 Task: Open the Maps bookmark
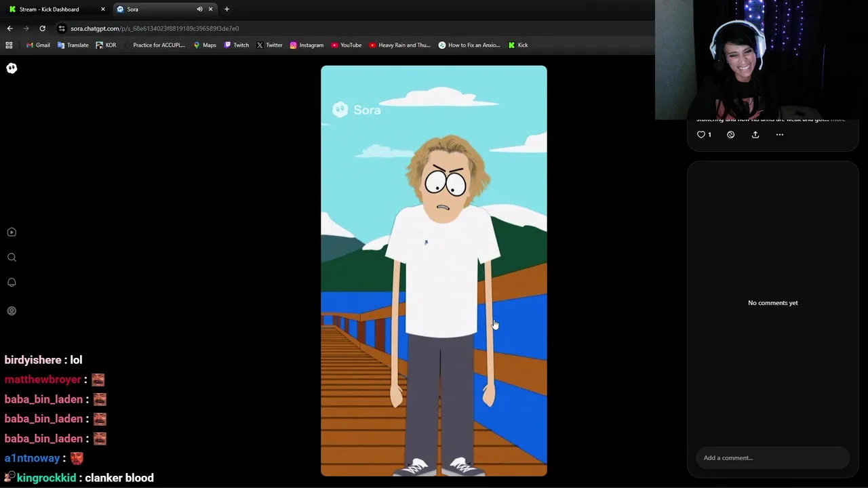coord(204,45)
